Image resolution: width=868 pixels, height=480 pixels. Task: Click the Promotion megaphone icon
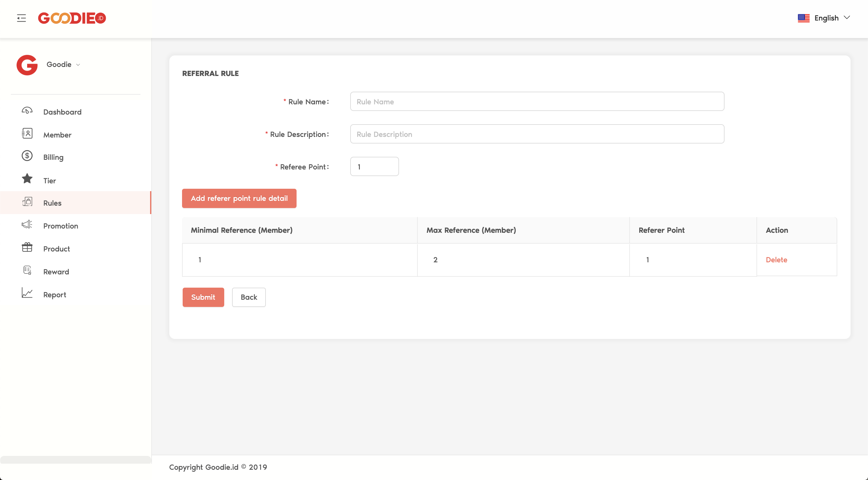[x=27, y=225]
